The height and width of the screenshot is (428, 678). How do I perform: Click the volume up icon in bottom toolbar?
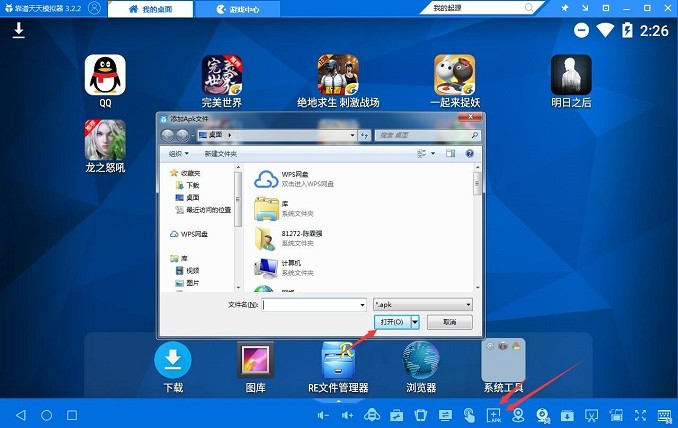pyautogui.click(x=347, y=415)
